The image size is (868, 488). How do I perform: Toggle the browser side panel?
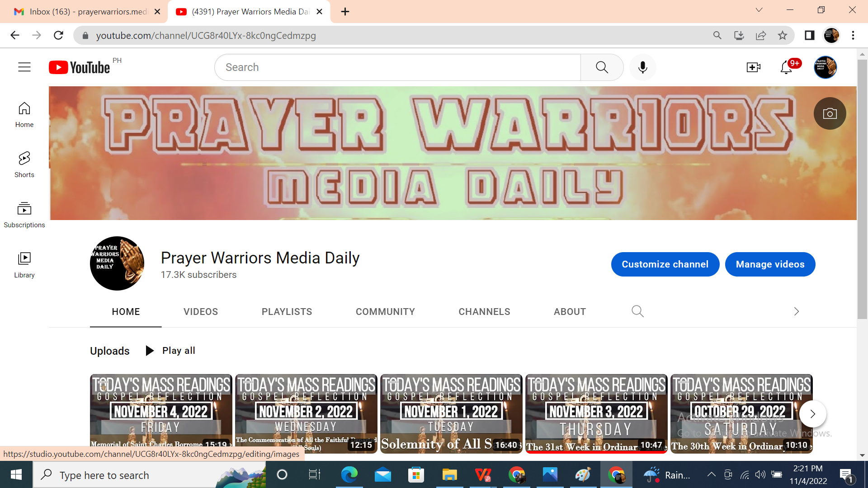809,35
